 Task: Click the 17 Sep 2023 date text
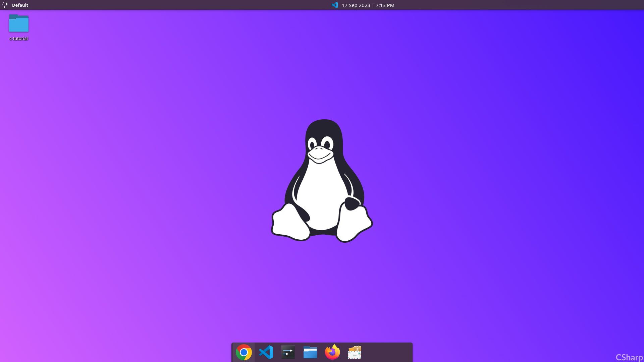(356, 5)
